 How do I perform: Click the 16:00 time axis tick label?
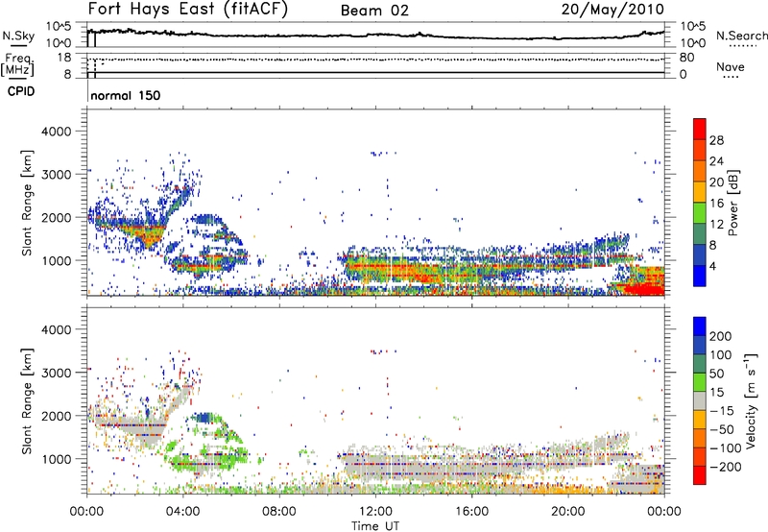coord(471,512)
